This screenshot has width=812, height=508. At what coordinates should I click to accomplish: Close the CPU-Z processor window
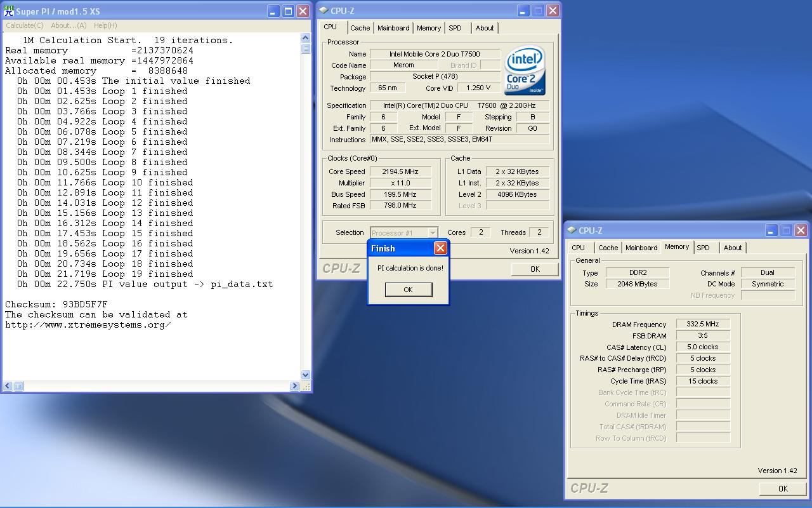pyautogui.click(x=553, y=11)
